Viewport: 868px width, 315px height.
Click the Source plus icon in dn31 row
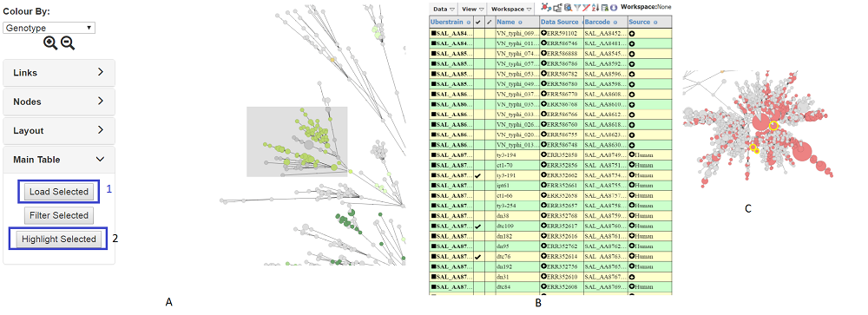(x=632, y=277)
